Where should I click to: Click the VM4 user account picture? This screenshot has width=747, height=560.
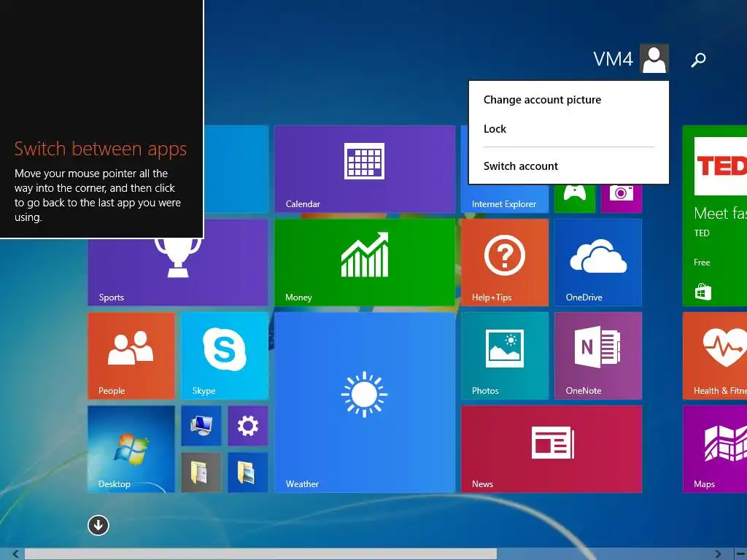654,58
